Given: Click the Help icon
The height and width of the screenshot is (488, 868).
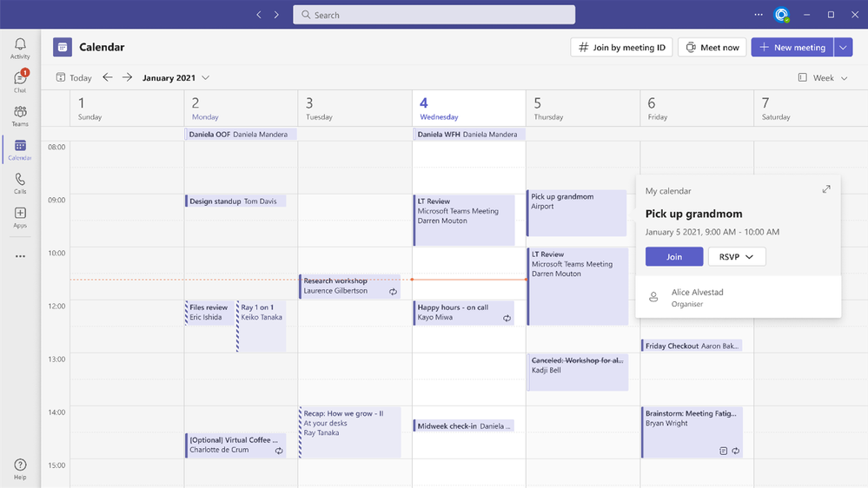Looking at the screenshot, I should click(20, 469).
